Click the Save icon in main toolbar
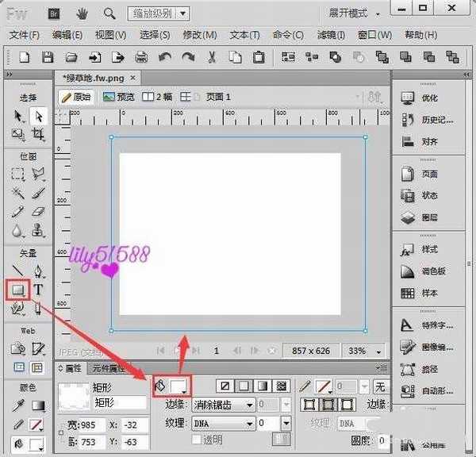Viewport: 476px width, 457px height. coord(48,57)
